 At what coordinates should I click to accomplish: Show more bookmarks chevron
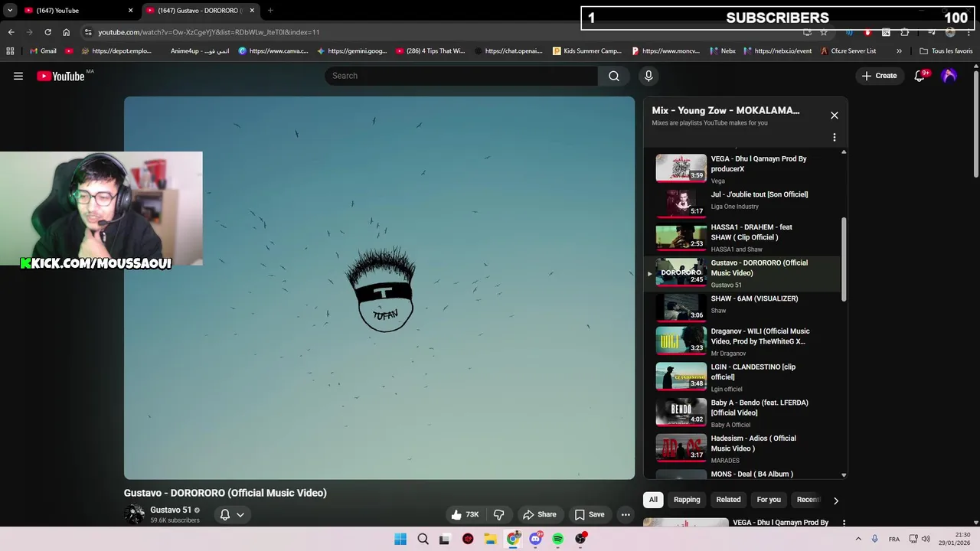[899, 51]
